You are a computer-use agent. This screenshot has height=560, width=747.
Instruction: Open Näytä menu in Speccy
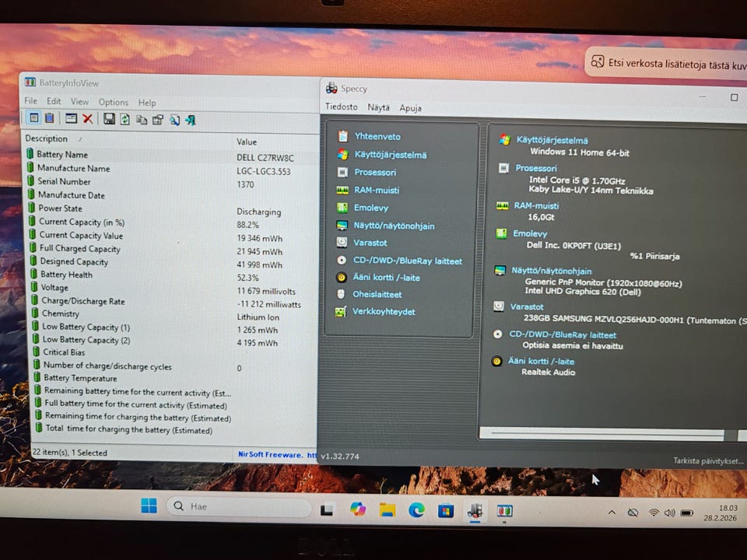click(x=378, y=107)
